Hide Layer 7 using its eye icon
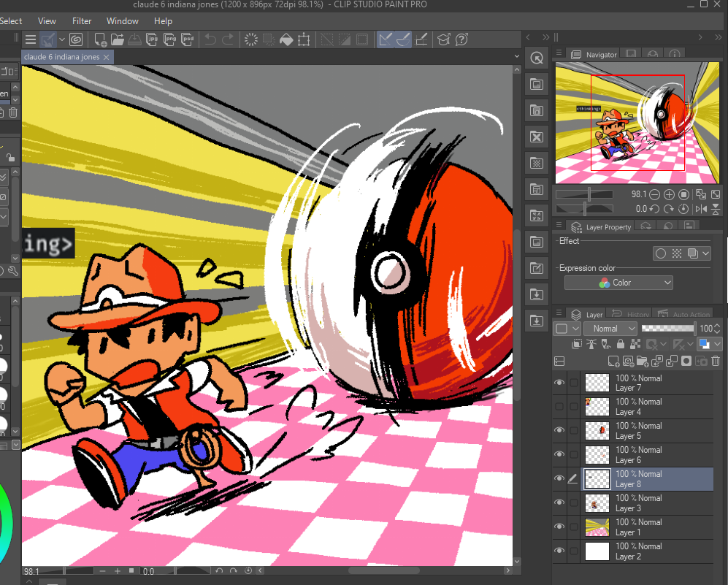This screenshot has height=585, width=728. point(559,383)
